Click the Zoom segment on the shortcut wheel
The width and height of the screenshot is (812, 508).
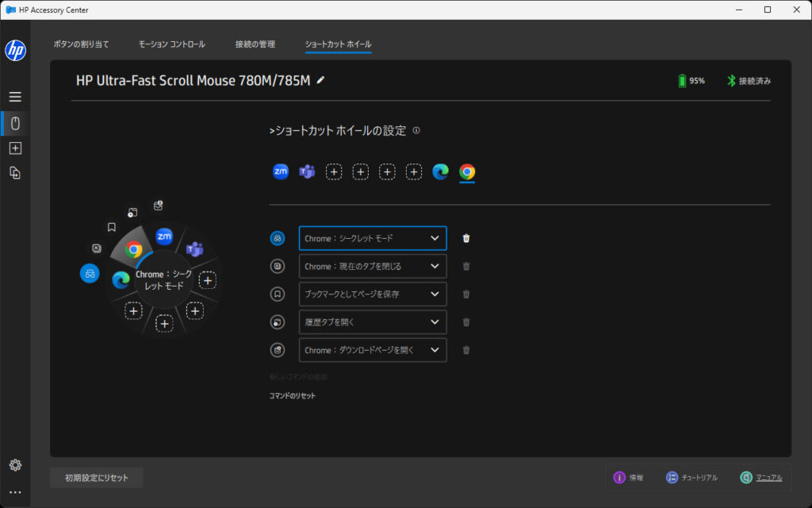pos(164,236)
